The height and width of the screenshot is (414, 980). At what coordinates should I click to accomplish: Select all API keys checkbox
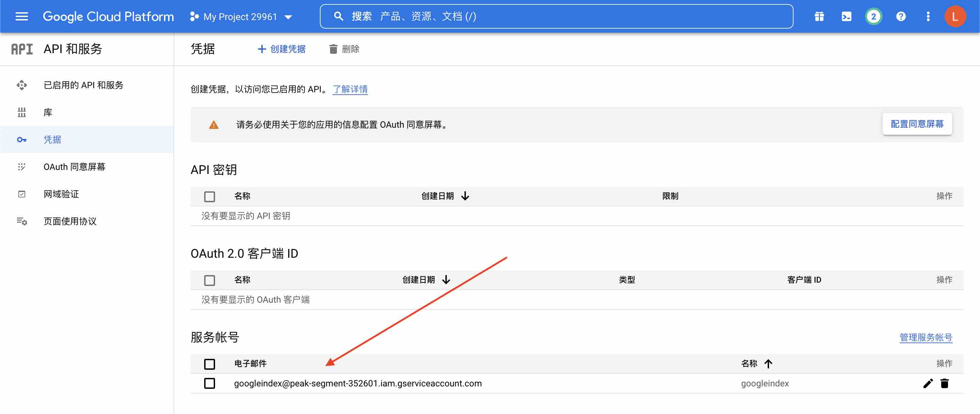(x=210, y=196)
